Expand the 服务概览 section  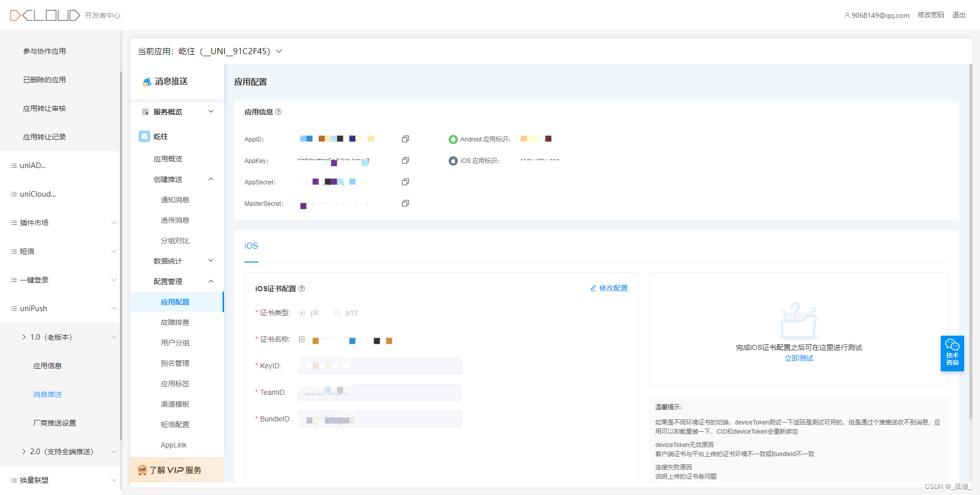(x=211, y=111)
